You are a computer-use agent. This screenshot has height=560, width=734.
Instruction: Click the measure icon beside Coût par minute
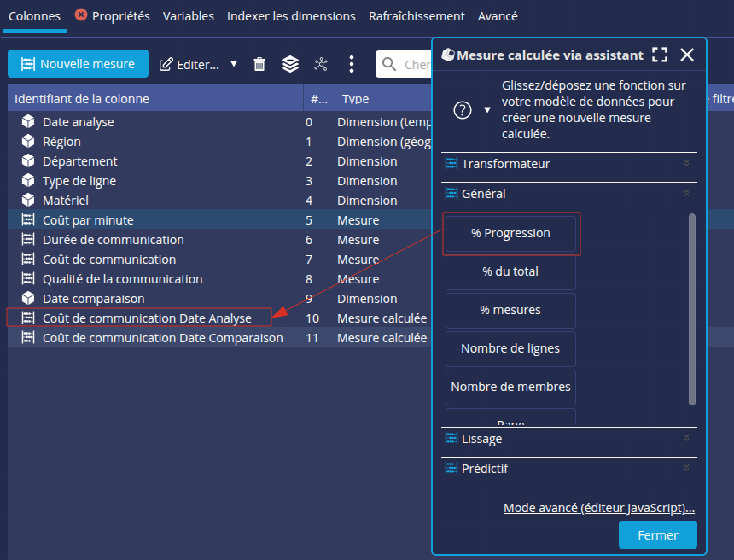point(28,220)
